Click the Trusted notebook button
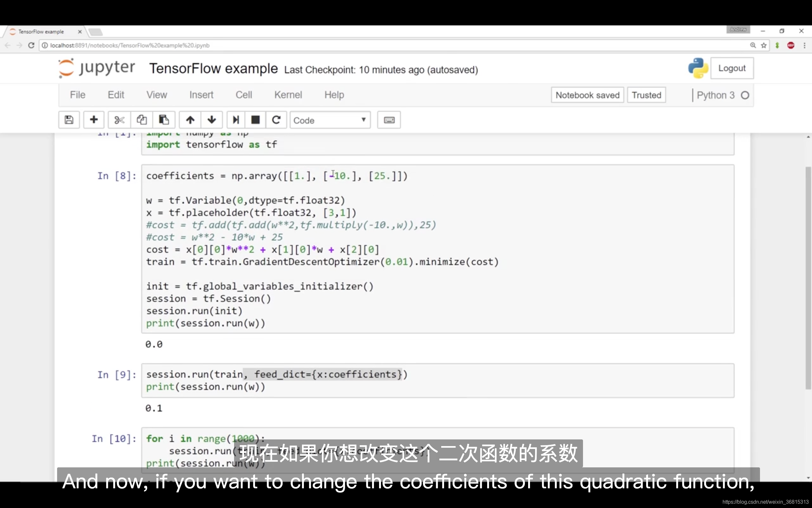The height and width of the screenshot is (508, 812). (x=646, y=95)
